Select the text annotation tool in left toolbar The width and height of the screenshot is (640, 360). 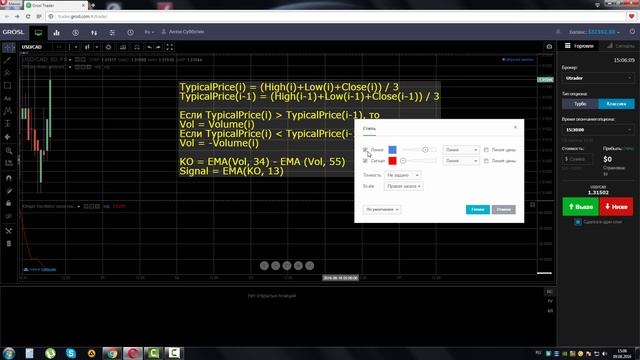[x=8, y=98]
